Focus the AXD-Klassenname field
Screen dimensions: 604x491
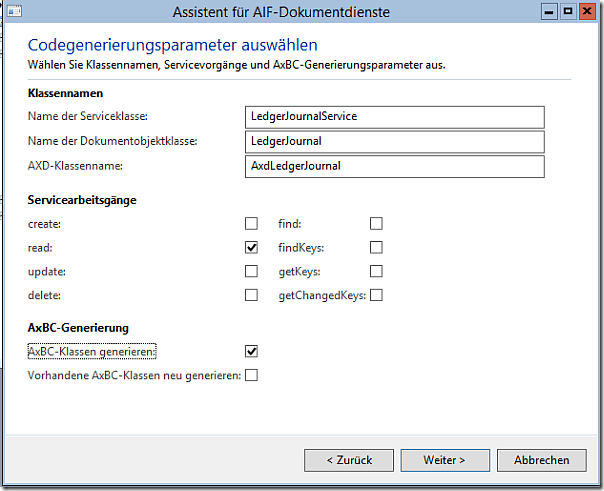click(394, 166)
